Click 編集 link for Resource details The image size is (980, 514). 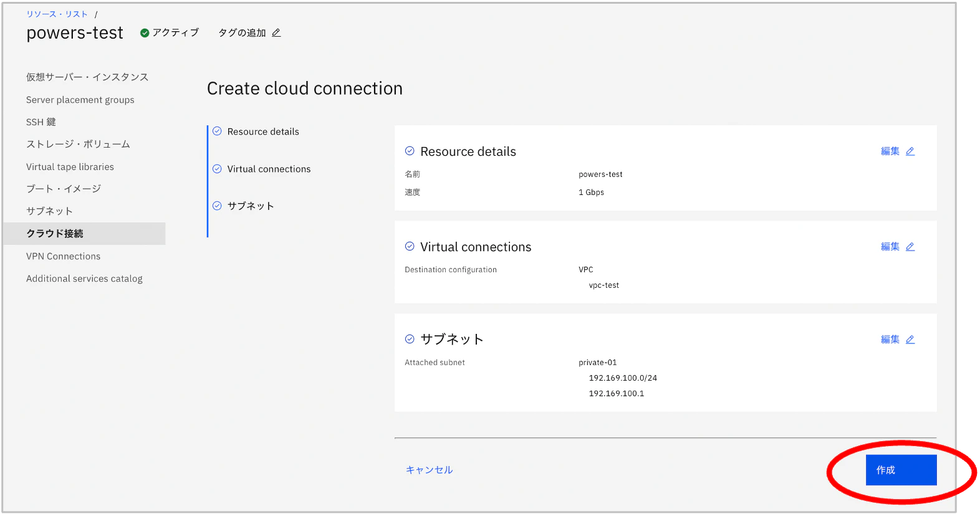pyautogui.click(x=890, y=151)
